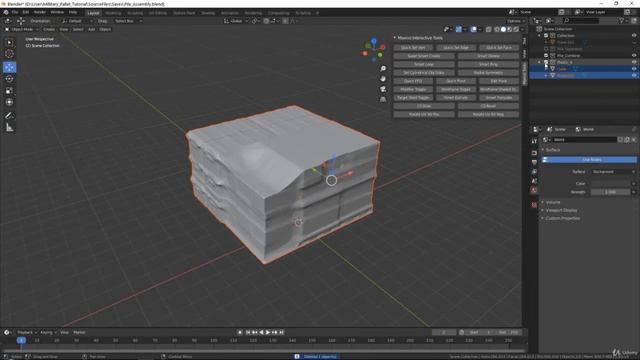Collapse the Surface panel

coord(552,150)
